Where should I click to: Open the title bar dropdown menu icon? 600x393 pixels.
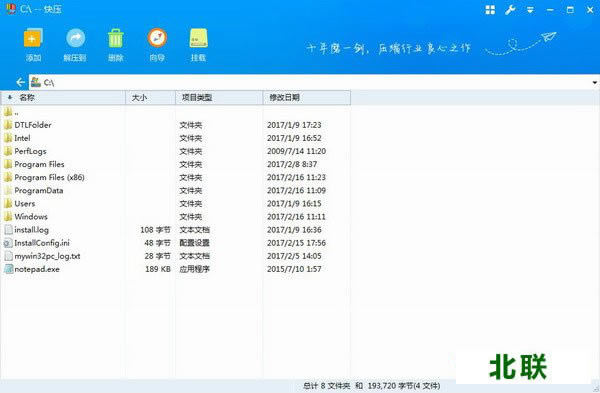coord(530,10)
